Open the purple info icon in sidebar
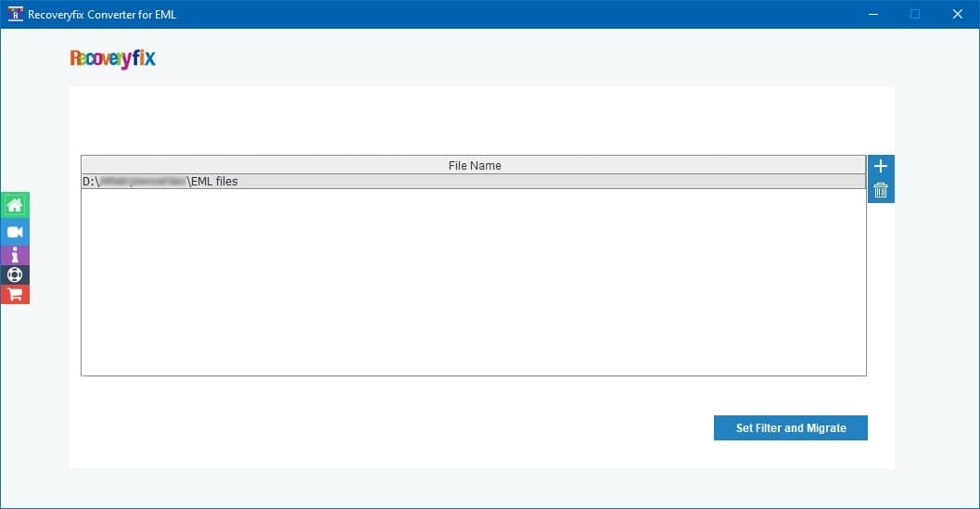 [x=15, y=255]
